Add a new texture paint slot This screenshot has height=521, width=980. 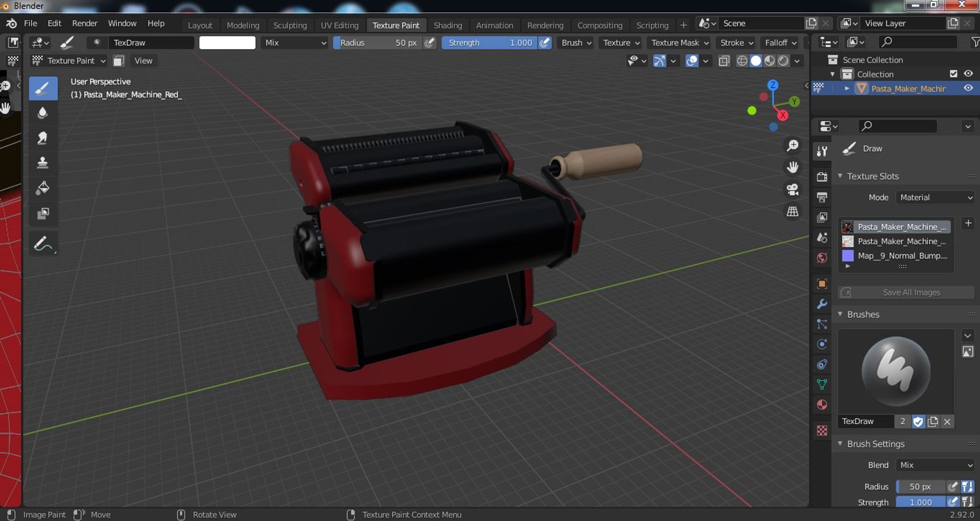tap(968, 223)
